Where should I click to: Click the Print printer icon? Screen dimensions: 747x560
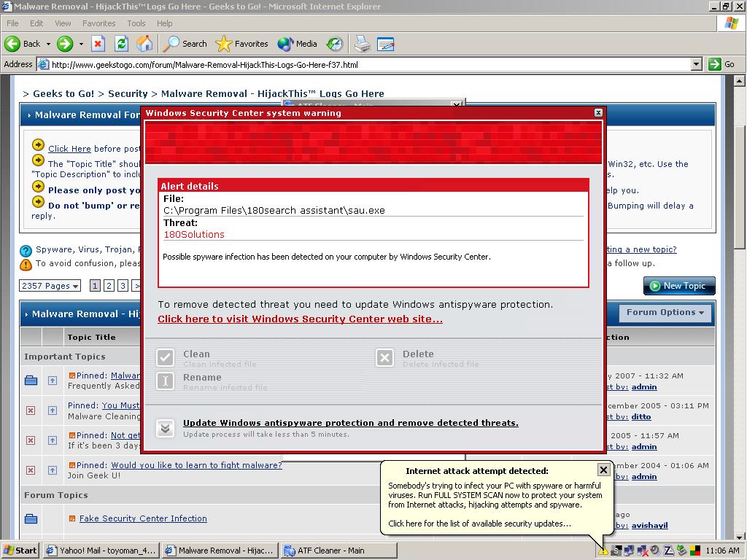point(362,44)
